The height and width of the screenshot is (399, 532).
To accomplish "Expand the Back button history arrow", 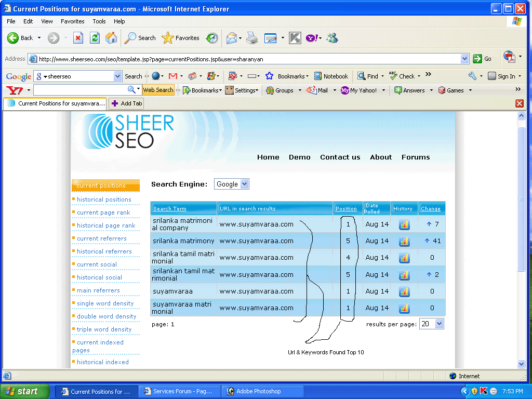I will [x=39, y=38].
